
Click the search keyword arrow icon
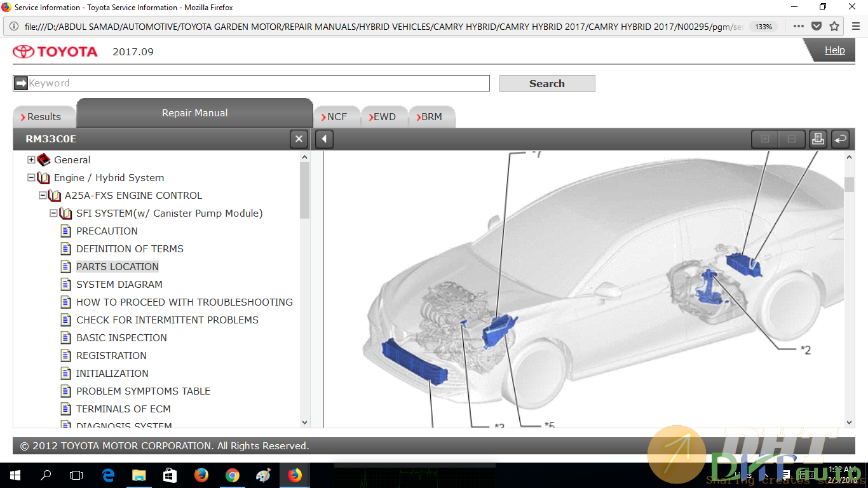click(21, 83)
